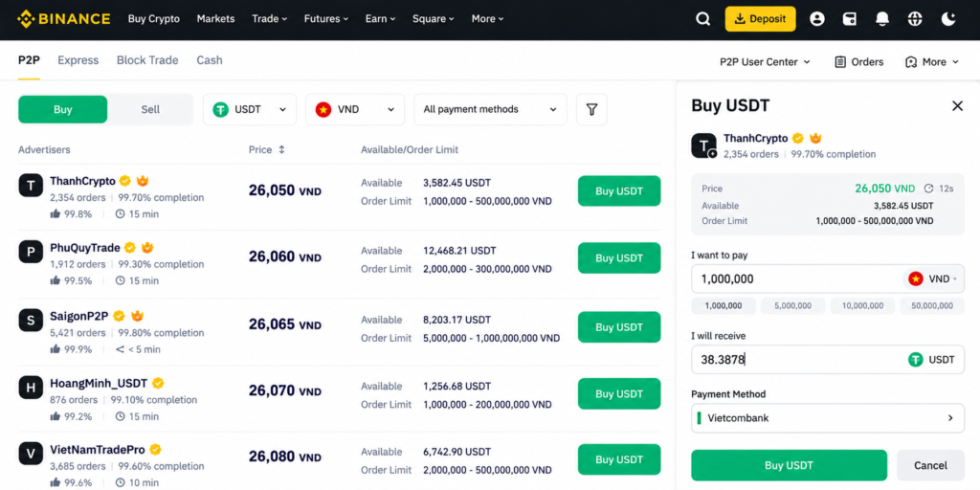Click thumbs-up icon beside 99.8%
The width and height of the screenshot is (980, 490).
55,213
